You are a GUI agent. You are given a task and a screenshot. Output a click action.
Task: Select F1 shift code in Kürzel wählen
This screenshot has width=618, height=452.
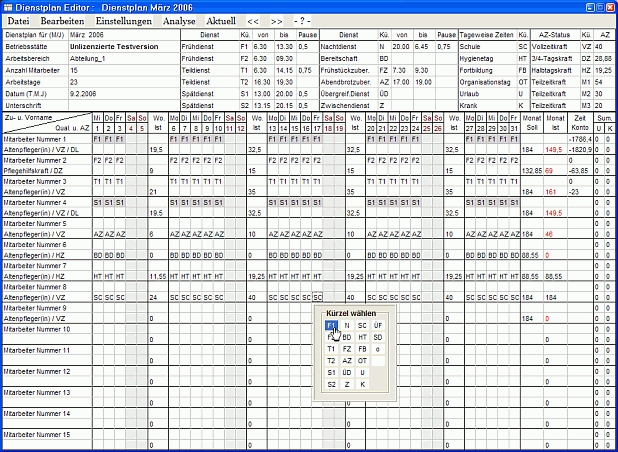tap(331, 325)
